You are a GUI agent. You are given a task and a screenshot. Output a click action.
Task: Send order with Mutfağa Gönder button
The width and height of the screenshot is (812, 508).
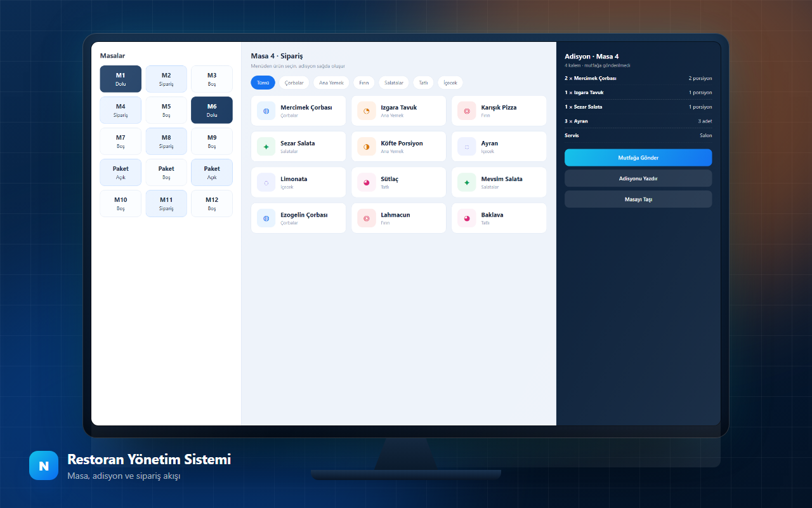pos(638,157)
